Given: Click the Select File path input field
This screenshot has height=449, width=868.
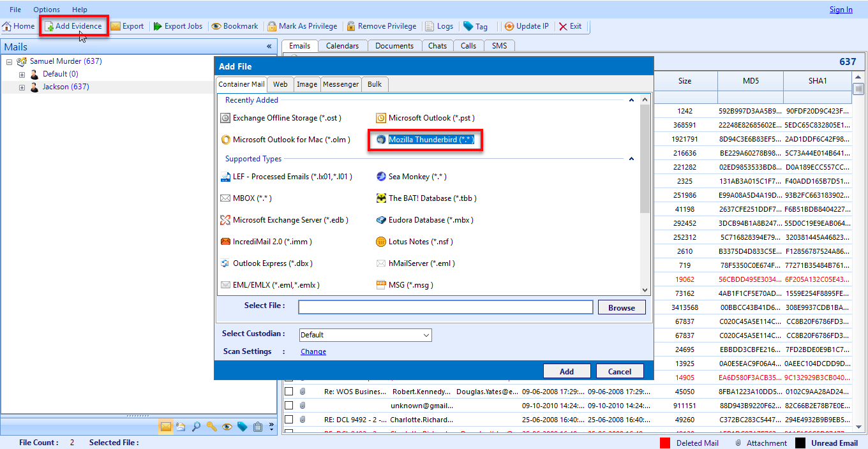Looking at the screenshot, I should (446, 307).
